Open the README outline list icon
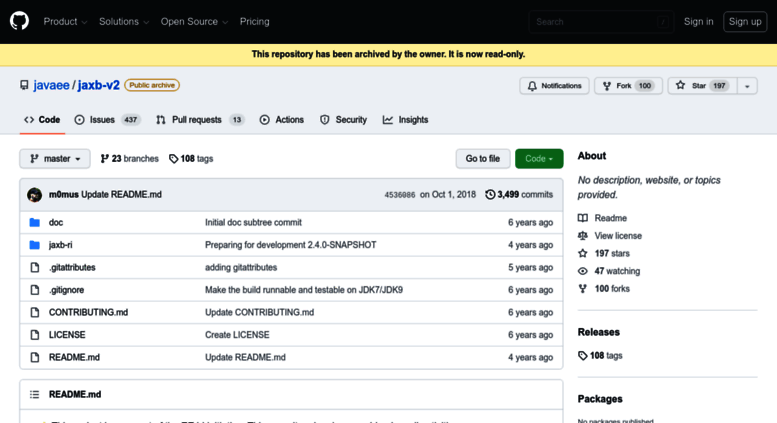Viewport: 777px width, 423px height. tap(34, 394)
